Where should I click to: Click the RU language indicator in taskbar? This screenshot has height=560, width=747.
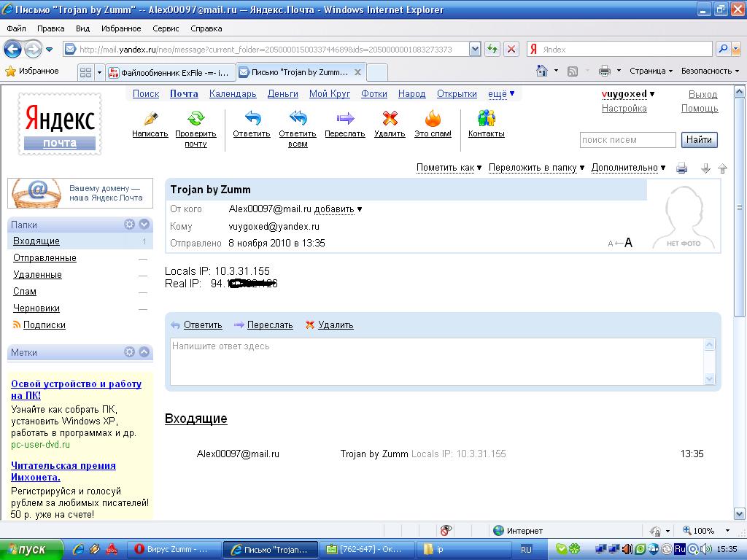(526, 550)
